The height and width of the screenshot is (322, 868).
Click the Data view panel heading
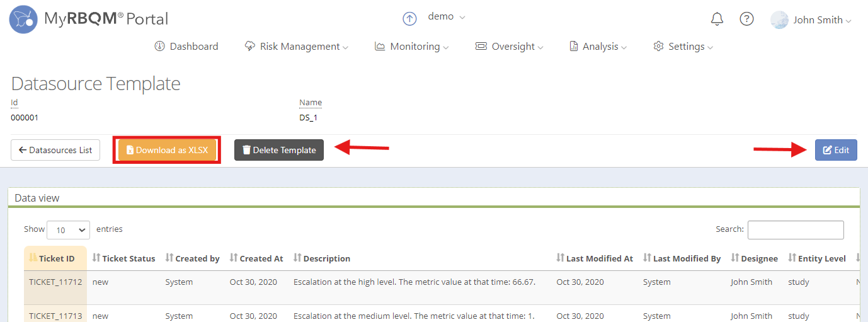pos(37,198)
